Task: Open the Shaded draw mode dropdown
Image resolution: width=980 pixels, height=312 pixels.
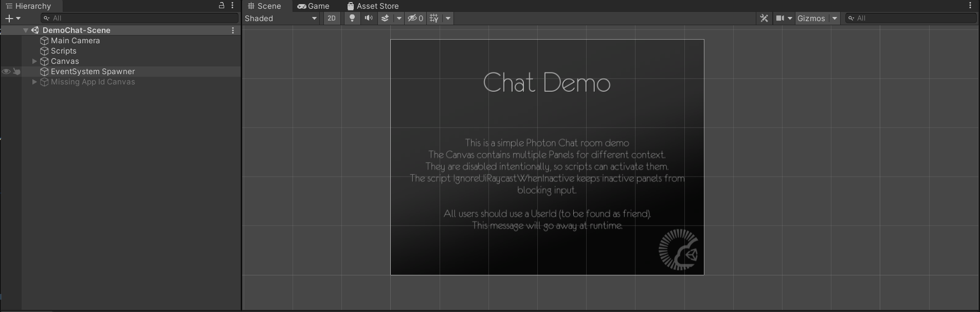Action: pyautogui.click(x=281, y=18)
